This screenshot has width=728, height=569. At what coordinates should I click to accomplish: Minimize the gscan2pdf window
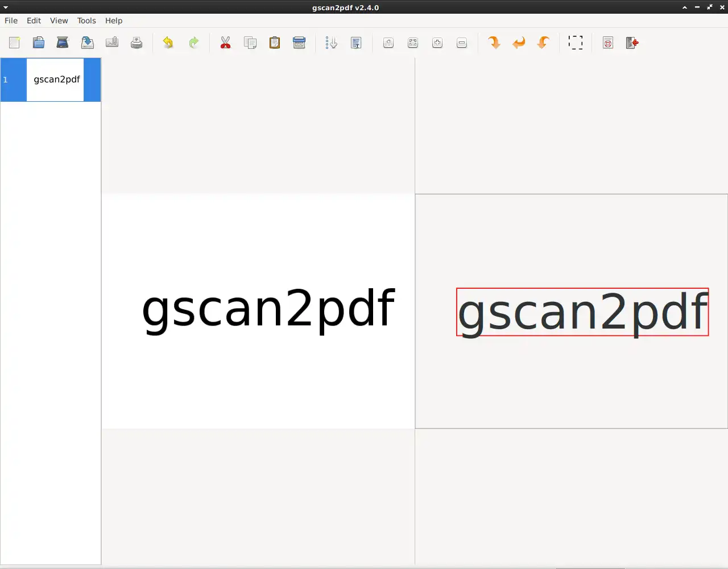[697, 7]
